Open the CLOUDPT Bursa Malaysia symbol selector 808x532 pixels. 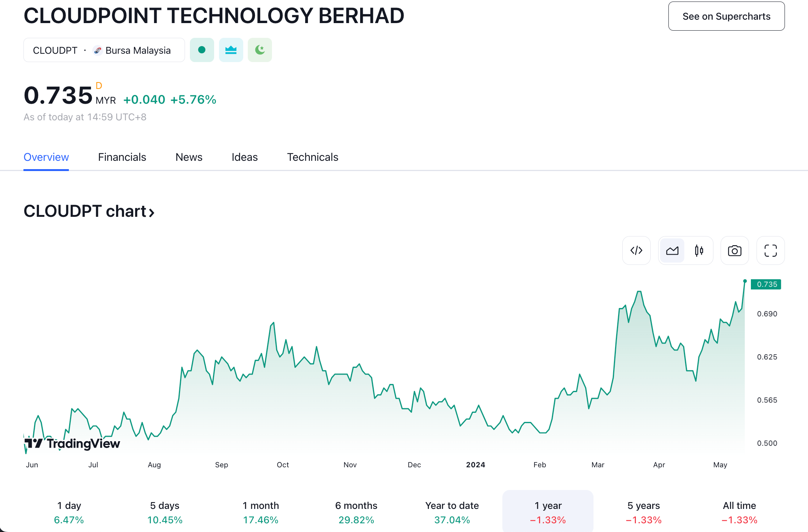coord(104,50)
